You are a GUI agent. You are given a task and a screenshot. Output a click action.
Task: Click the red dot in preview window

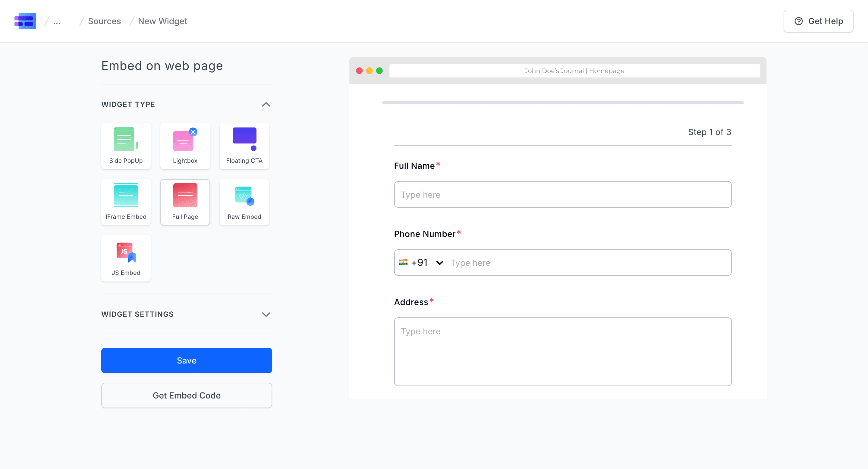[359, 71]
